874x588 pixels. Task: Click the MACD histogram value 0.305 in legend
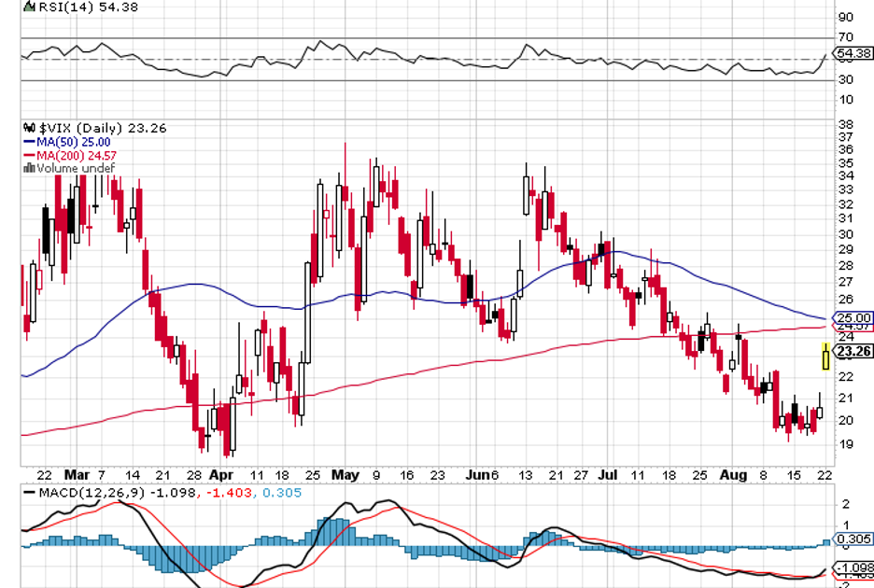click(x=285, y=492)
